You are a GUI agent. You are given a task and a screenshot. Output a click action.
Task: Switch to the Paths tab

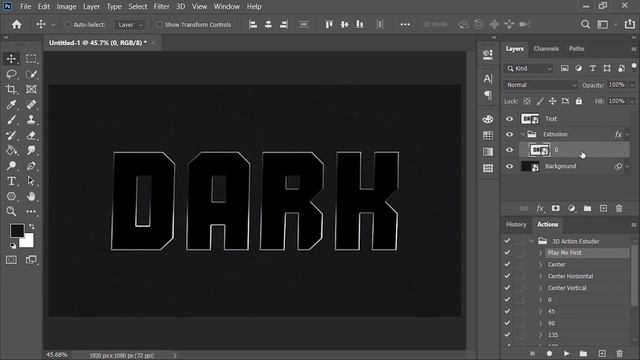coord(576,49)
